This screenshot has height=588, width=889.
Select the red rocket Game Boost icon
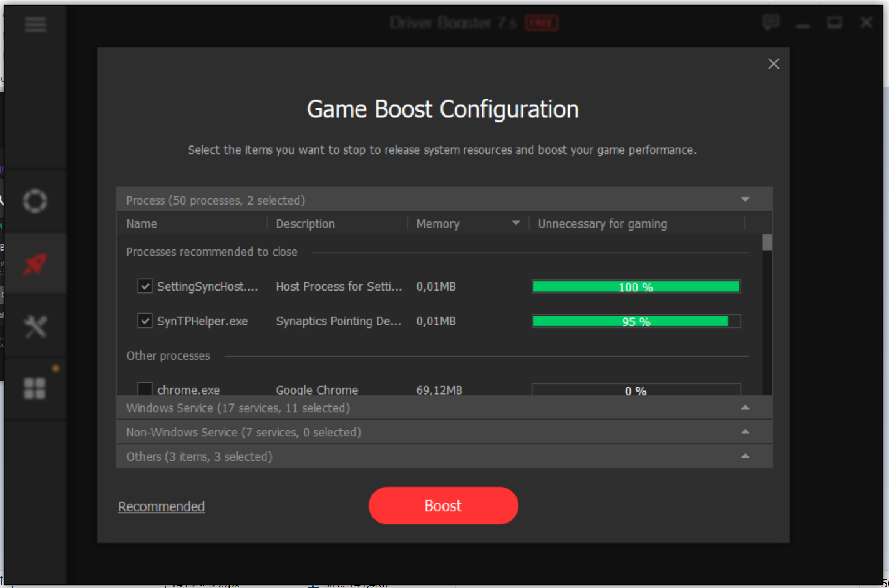point(35,263)
